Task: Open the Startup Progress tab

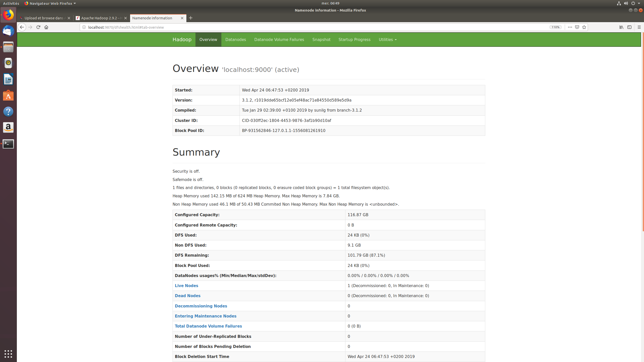Action: click(354, 39)
